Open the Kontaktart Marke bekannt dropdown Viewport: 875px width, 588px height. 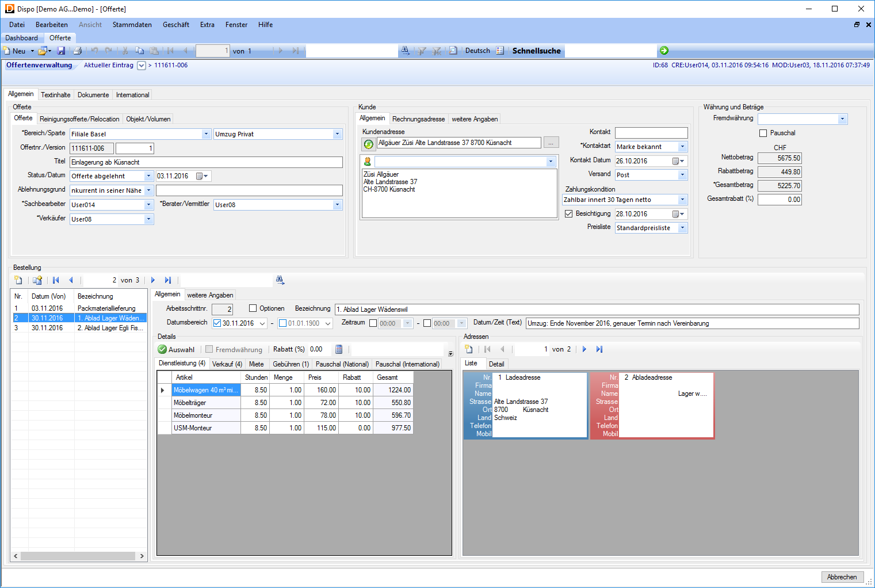[682, 147]
